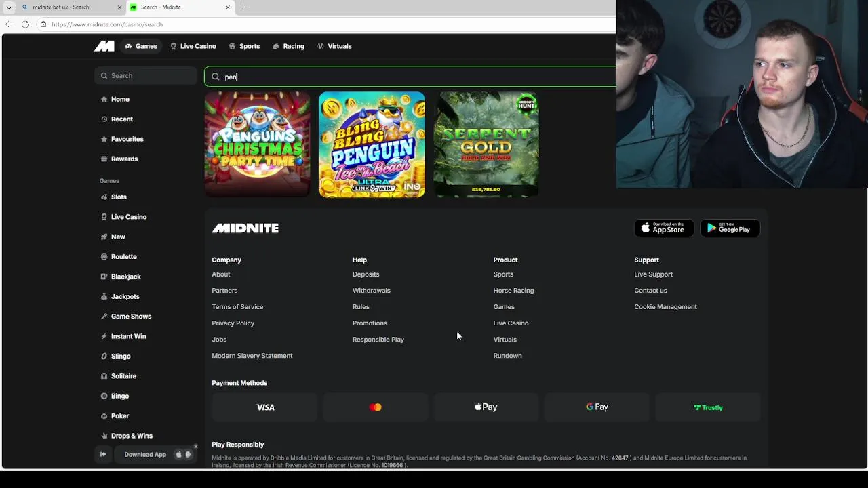The width and height of the screenshot is (868, 488).
Task: Click the New rocket icon
Action: (x=104, y=237)
